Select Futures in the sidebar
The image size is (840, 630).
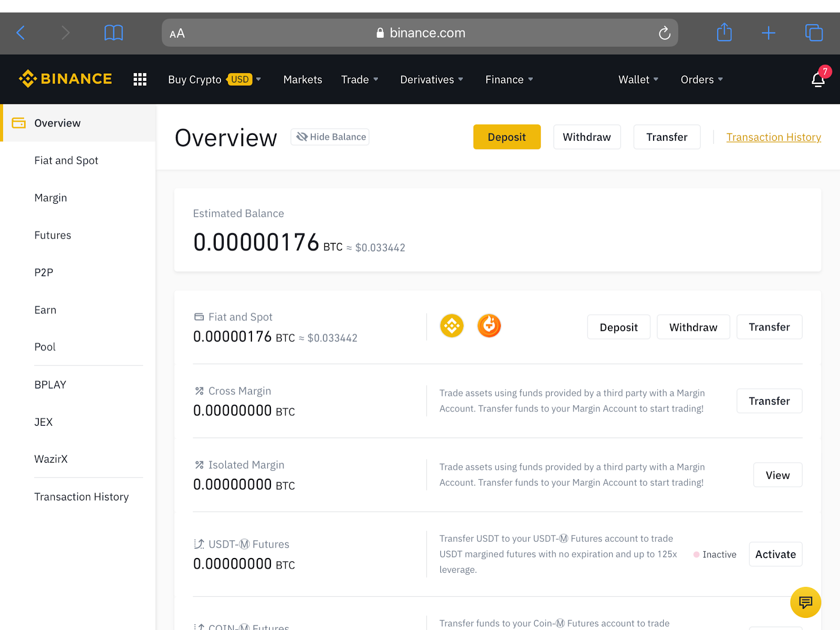52,235
